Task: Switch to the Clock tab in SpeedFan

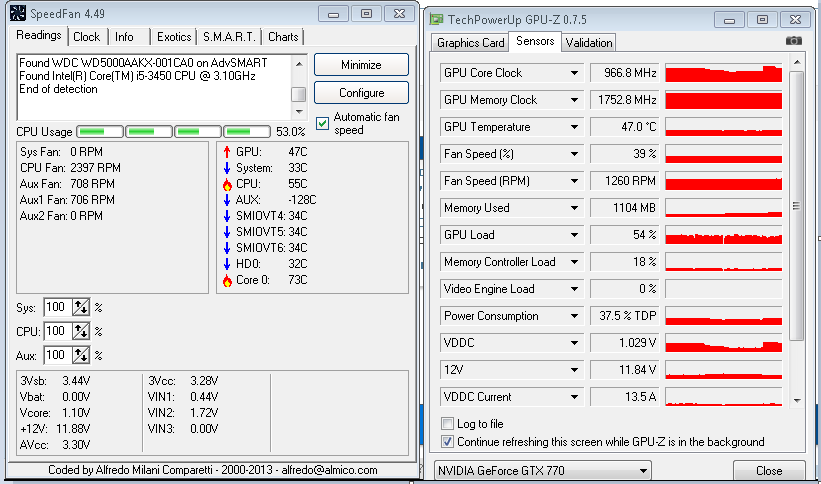Action: [x=86, y=37]
